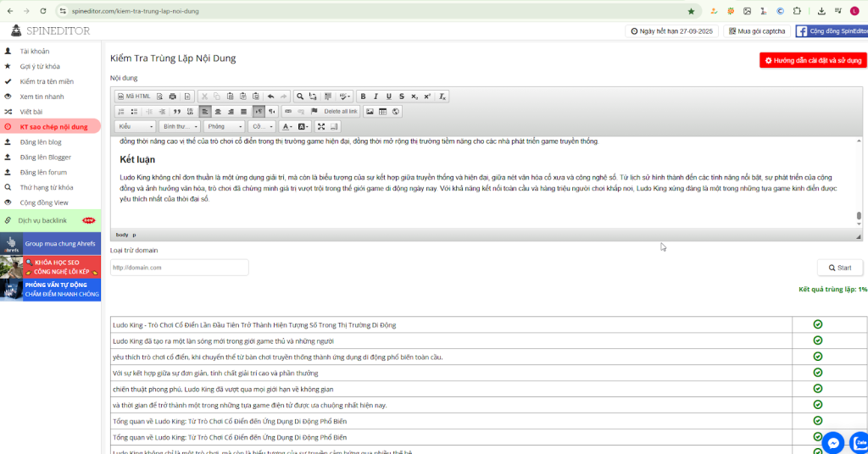Maximize the editor with the fullscreen icon
The image size is (868, 454).
click(x=321, y=127)
